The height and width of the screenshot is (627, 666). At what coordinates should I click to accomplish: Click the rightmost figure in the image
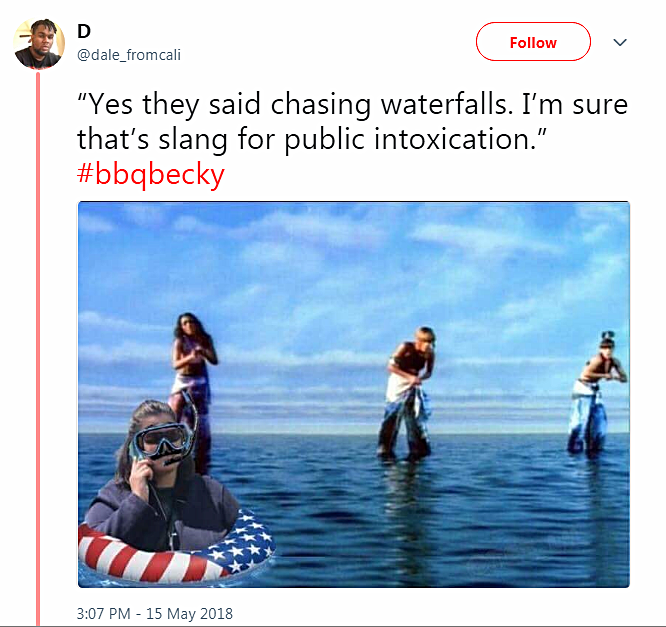point(595,393)
